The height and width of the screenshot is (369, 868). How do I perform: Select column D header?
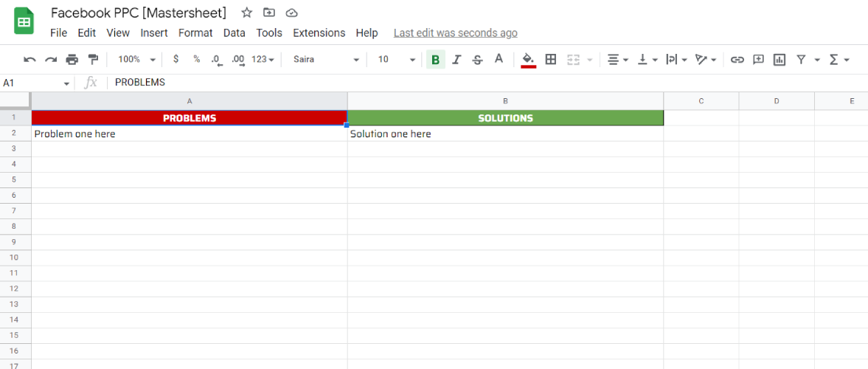(777, 101)
